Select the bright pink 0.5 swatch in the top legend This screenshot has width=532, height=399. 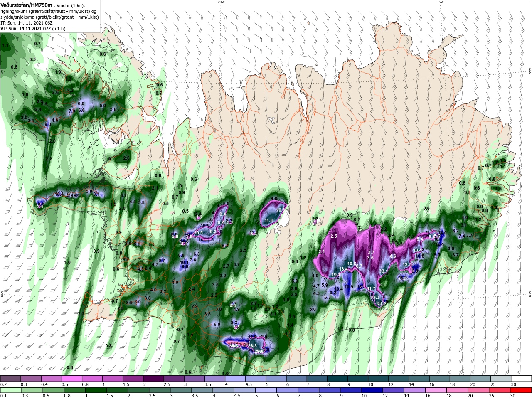[71, 378]
